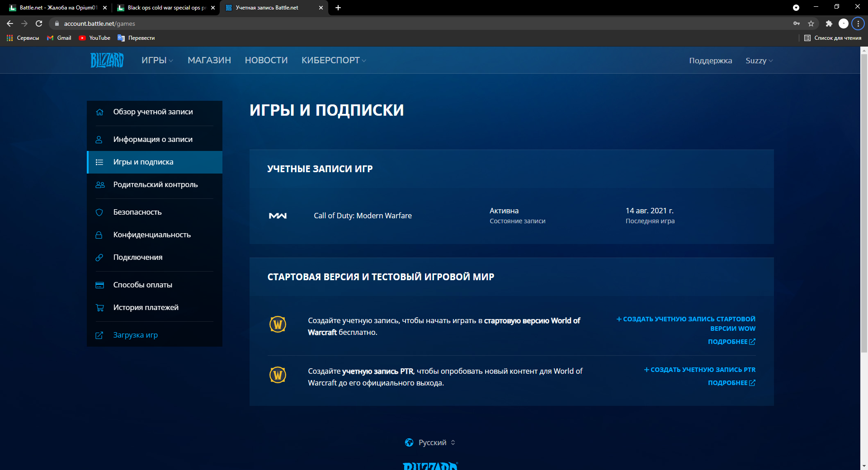The image size is (868, 470).
Task: Click the card icon beside Способы оплаты
Action: 100,285
